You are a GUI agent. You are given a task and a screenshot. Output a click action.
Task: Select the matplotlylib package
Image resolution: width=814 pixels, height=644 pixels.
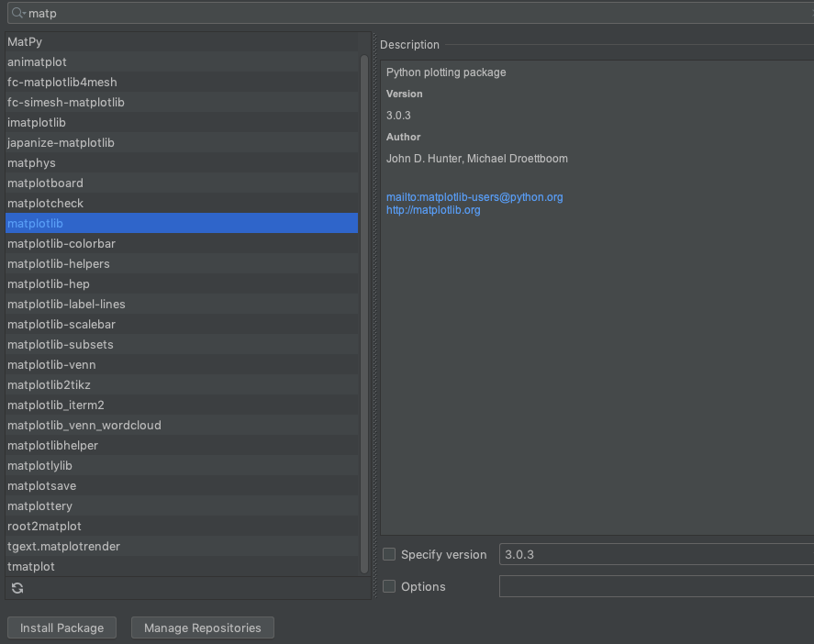pyautogui.click(x=182, y=466)
